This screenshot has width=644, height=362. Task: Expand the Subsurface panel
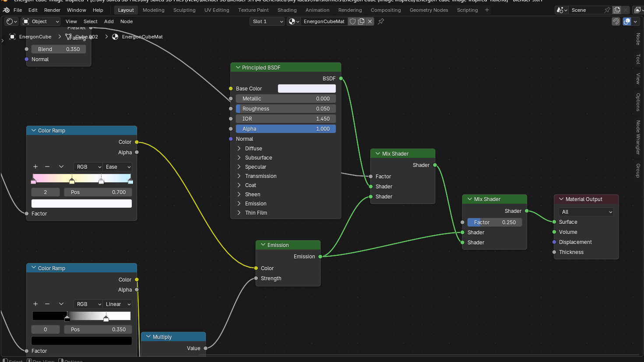point(239,158)
